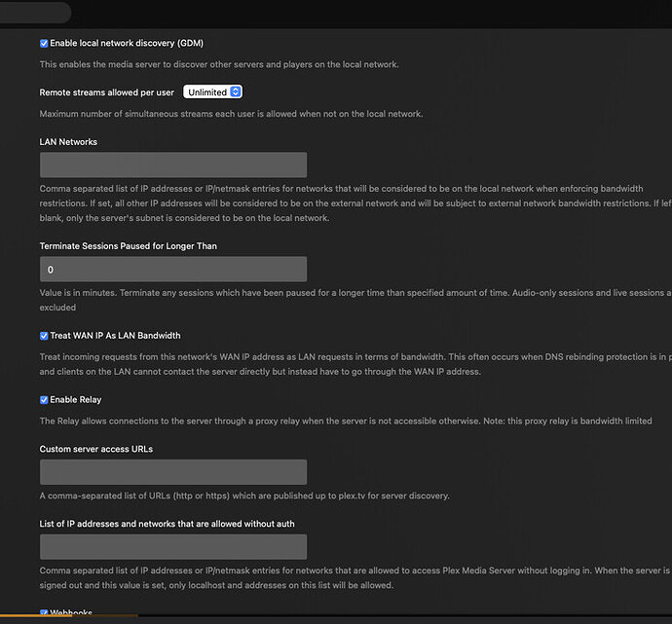Click the Custom server access URLs field
The image size is (672, 624).
click(x=173, y=472)
